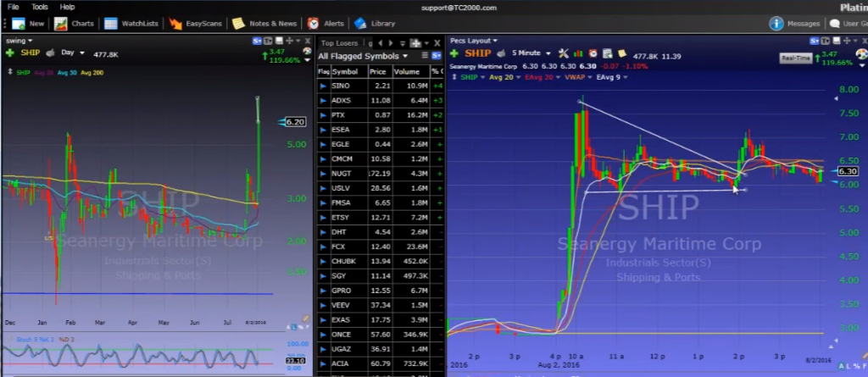Toggle the flag for FCX
868x377 pixels.
coord(323,247)
